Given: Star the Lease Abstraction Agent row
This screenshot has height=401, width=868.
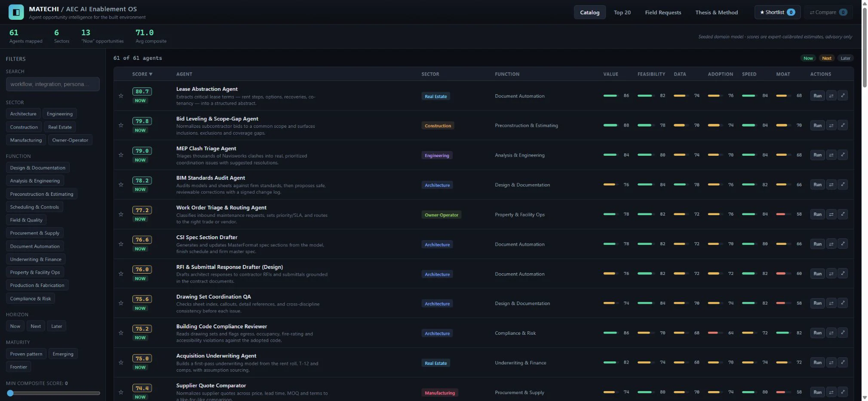Looking at the screenshot, I should (121, 96).
